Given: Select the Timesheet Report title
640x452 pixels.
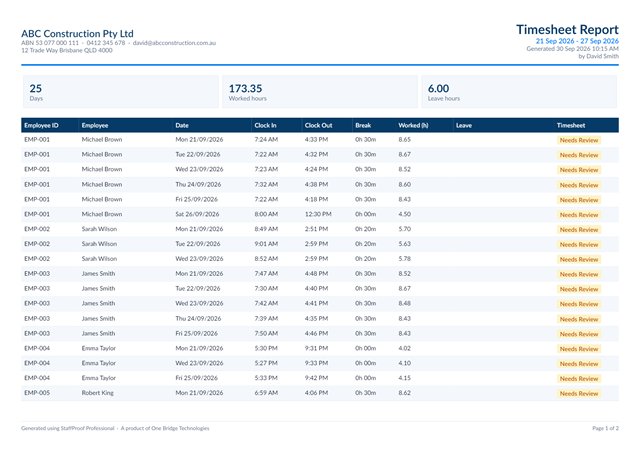Looking at the screenshot, I should (x=567, y=29).
